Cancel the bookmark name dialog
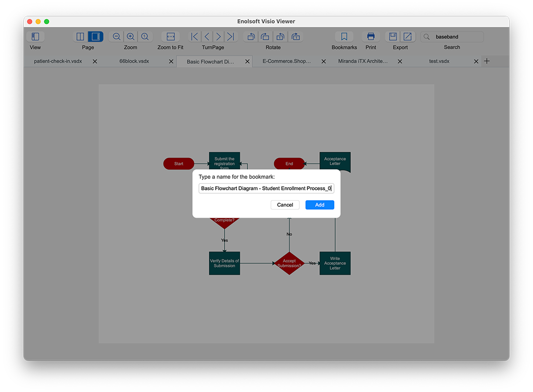 [x=285, y=205]
